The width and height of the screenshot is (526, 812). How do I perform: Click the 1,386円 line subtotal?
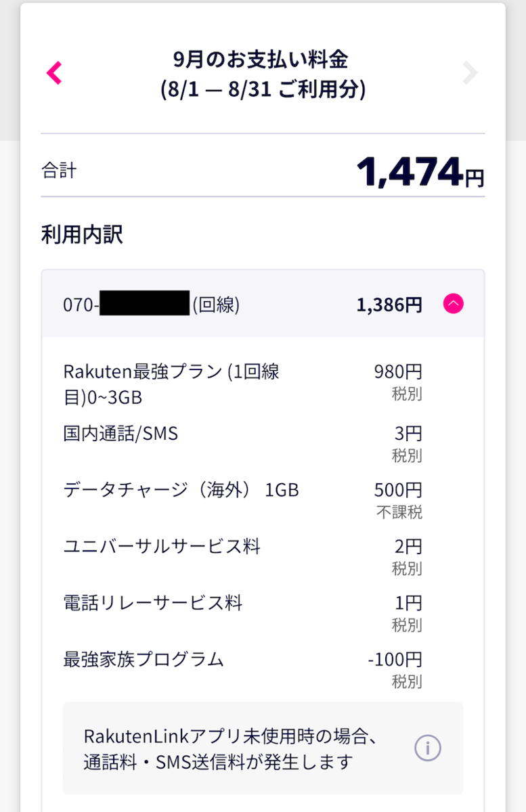[389, 305]
